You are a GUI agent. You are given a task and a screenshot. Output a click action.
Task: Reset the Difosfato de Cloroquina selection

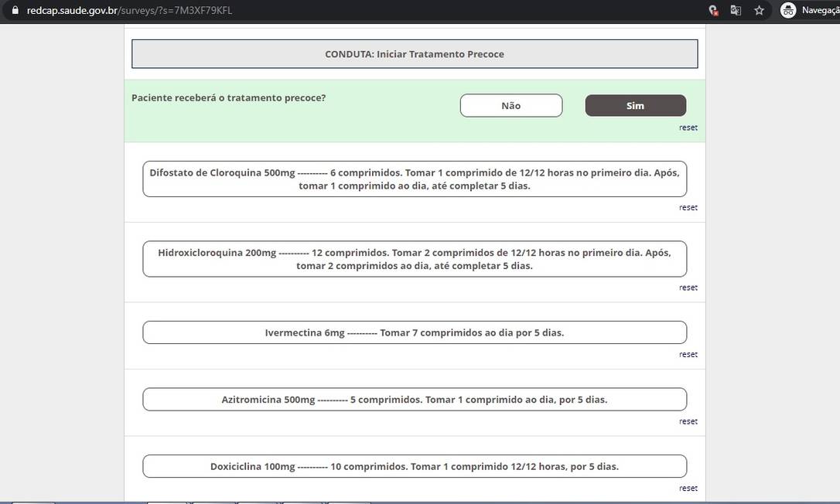point(688,208)
